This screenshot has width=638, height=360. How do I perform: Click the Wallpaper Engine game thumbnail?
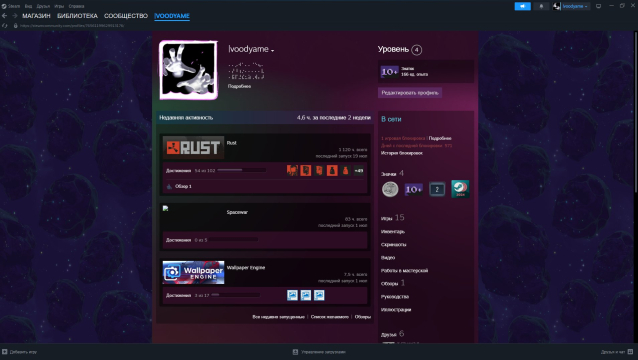click(193, 273)
